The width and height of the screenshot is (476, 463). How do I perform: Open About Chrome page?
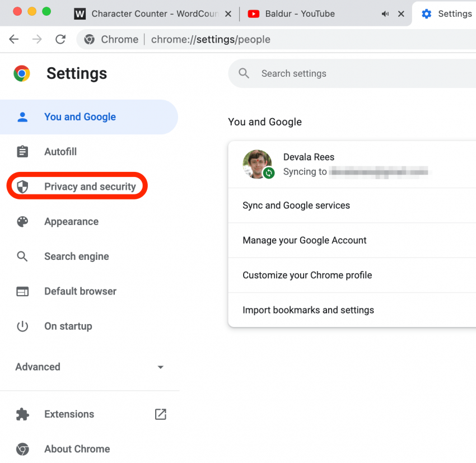pyautogui.click(x=88, y=449)
